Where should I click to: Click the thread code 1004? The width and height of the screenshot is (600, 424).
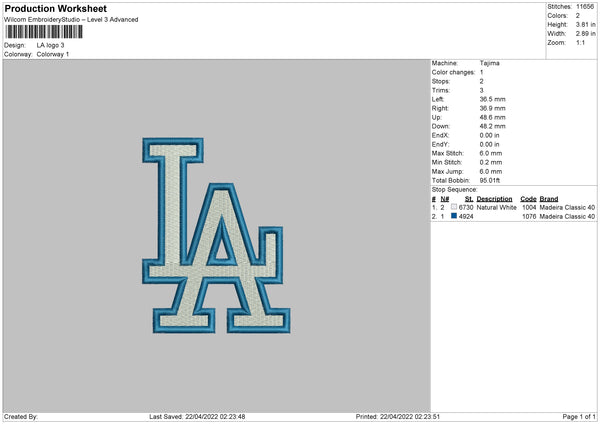point(529,207)
